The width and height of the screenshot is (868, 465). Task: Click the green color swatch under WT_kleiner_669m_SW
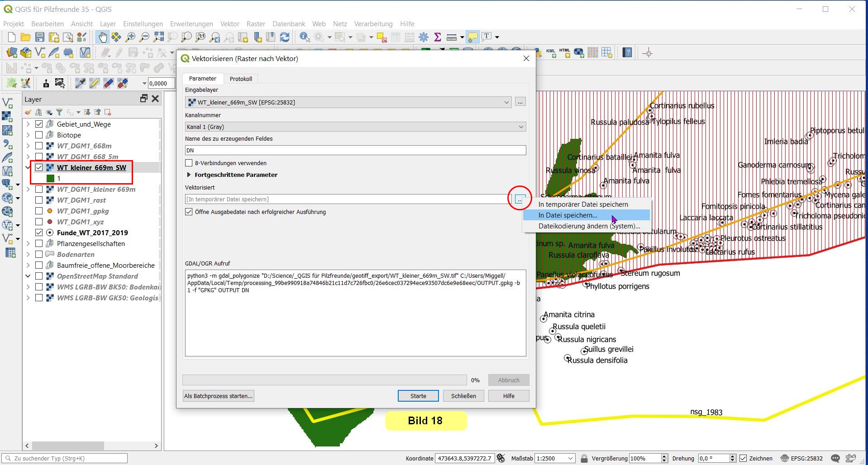[50, 179]
